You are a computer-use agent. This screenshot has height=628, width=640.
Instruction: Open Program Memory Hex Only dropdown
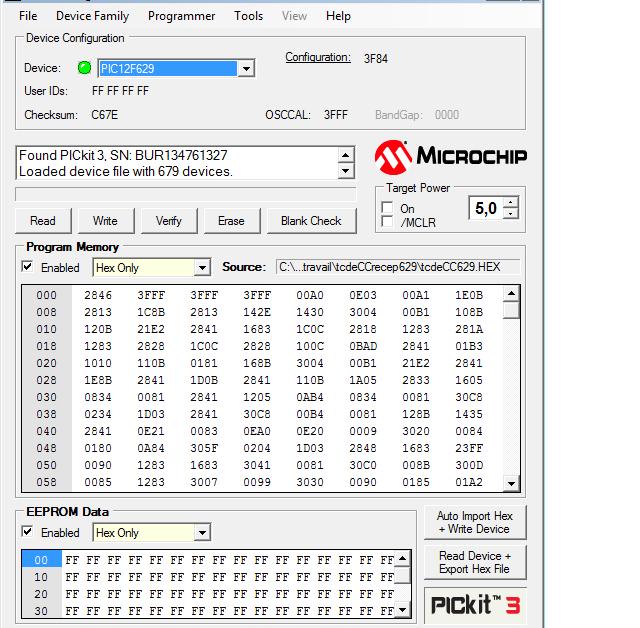202,268
